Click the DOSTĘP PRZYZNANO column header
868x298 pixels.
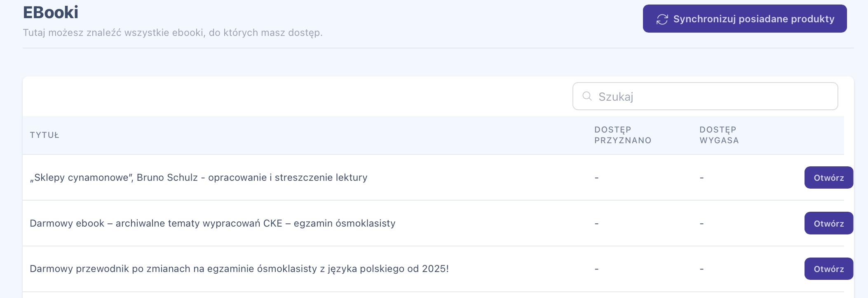pos(622,135)
